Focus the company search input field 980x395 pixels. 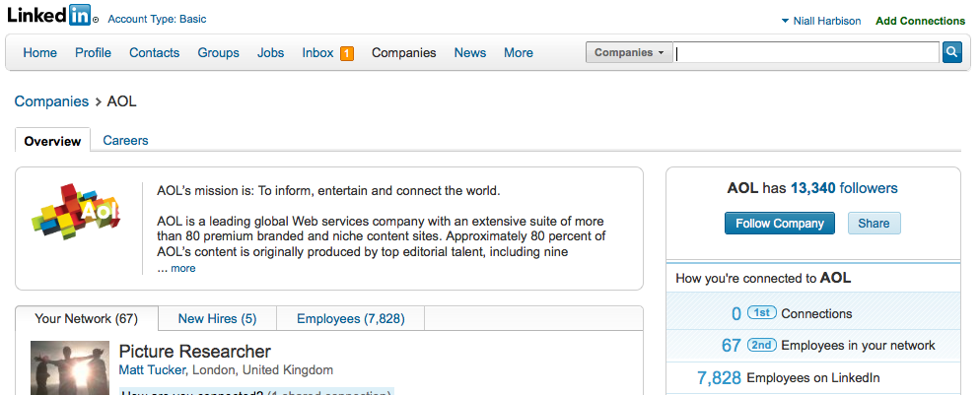806,53
